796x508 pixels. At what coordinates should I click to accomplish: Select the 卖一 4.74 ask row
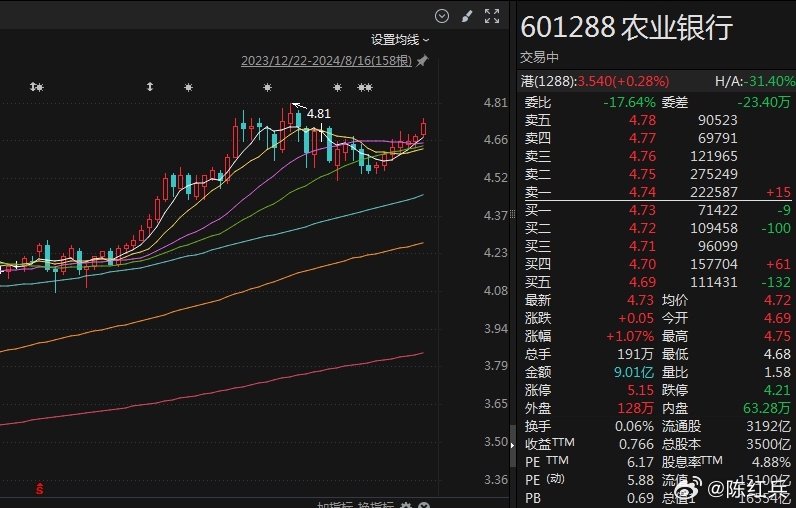[656, 192]
